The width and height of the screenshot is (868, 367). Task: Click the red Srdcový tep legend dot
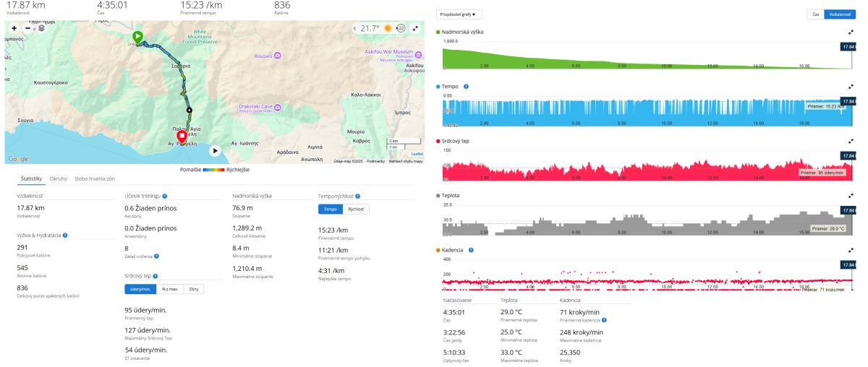[438, 141]
